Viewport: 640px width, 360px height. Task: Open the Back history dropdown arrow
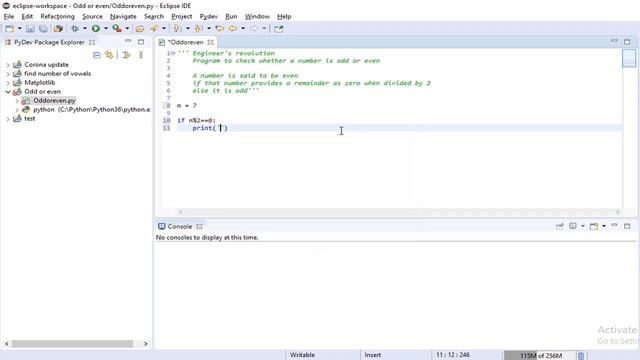243,29
